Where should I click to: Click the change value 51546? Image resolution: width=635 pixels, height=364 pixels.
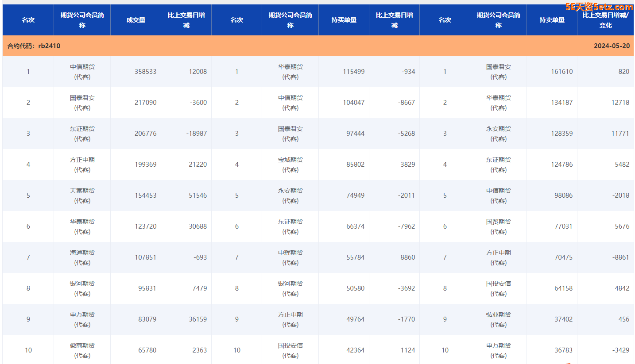[198, 195]
